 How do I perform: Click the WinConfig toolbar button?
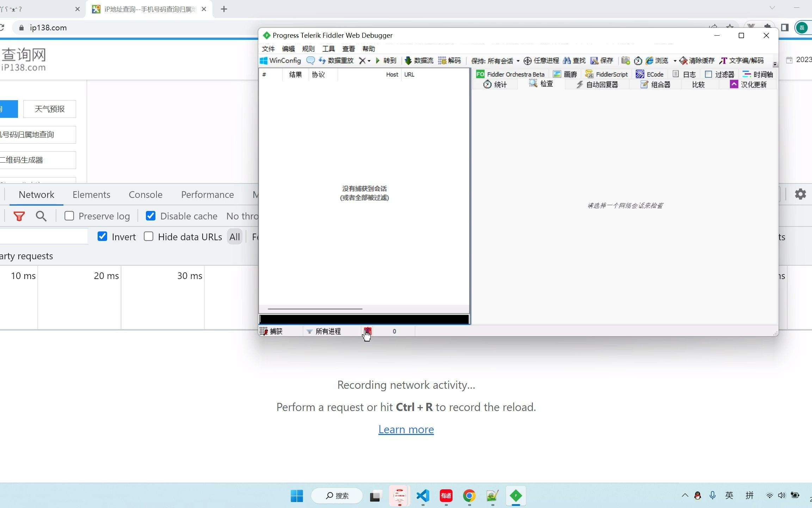pyautogui.click(x=281, y=60)
